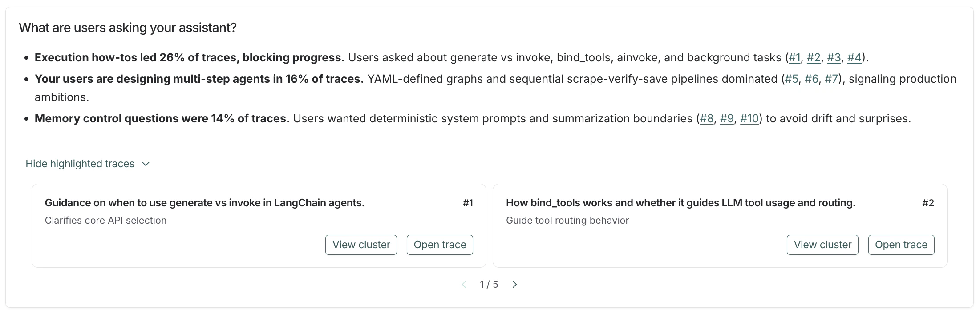Viewport: 980px width, 314px height.
Task: Click the bind_tools trace card title
Action: 680,203
